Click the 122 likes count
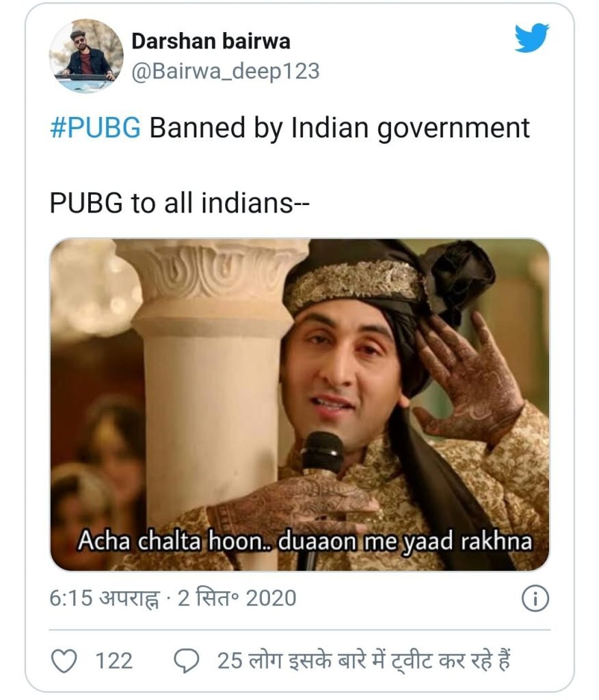This screenshot has width=599, height=700. tap(114, 661)
